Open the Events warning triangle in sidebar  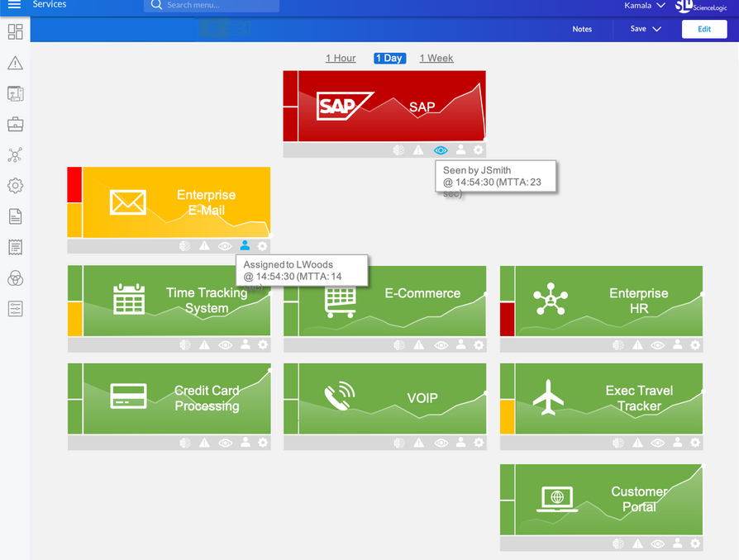(x=15, y=64)
